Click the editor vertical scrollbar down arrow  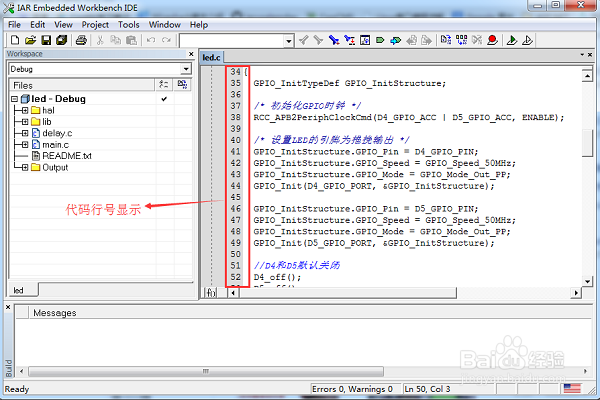coord(587,281)
